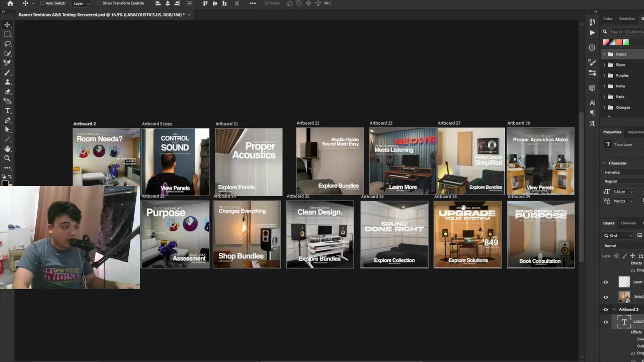Open the Auto-Select Layer dropdown
Screen dimensions: 644x362
(81, 4)
